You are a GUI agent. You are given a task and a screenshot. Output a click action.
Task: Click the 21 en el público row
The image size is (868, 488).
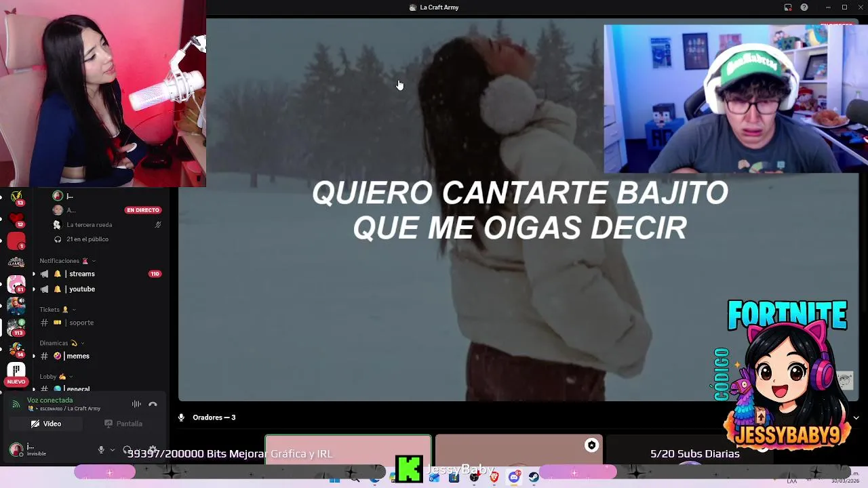[87, 239]
